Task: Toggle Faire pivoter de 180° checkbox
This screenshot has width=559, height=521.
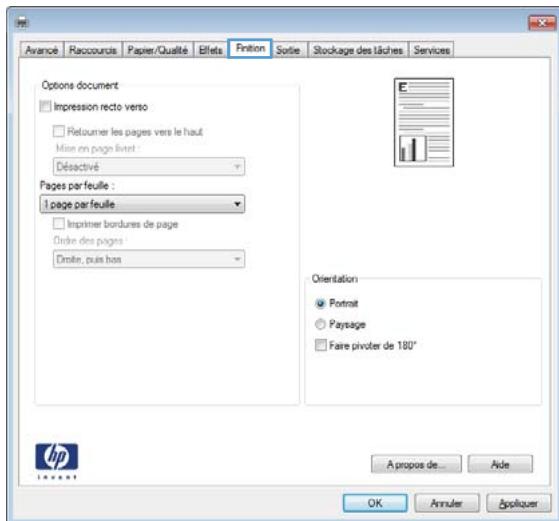Action: pos(320,345)
